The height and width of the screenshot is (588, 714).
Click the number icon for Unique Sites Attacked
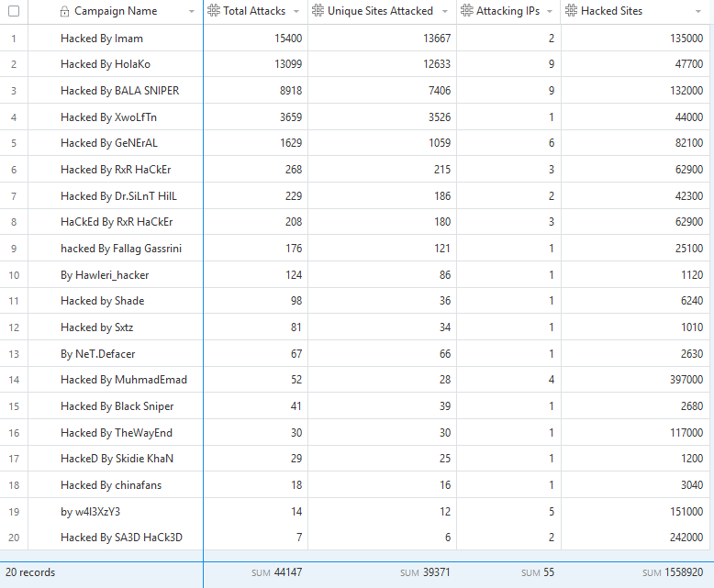[318, 12]
